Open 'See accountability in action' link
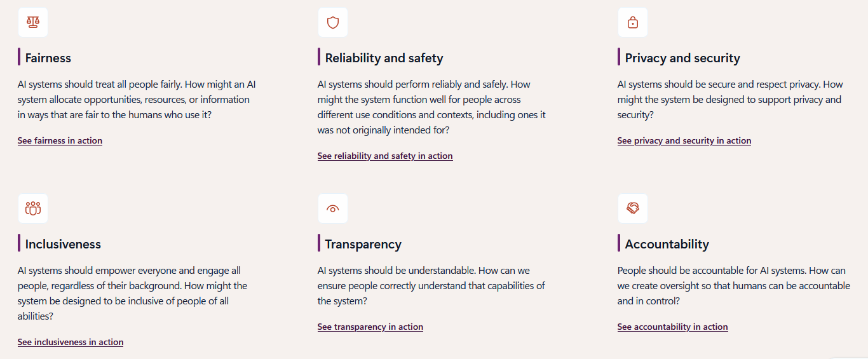This screenshot has height=359, width=868. click(673, 327)
